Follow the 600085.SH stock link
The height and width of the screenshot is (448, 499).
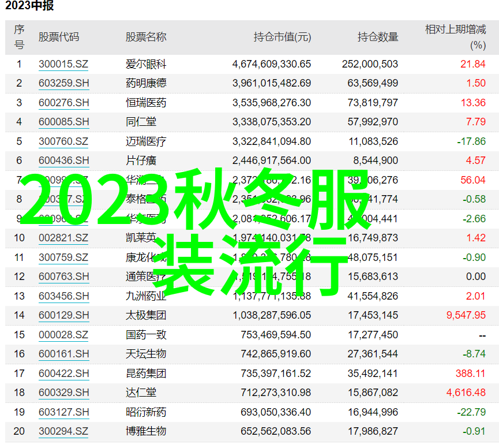tap(63, 122)
